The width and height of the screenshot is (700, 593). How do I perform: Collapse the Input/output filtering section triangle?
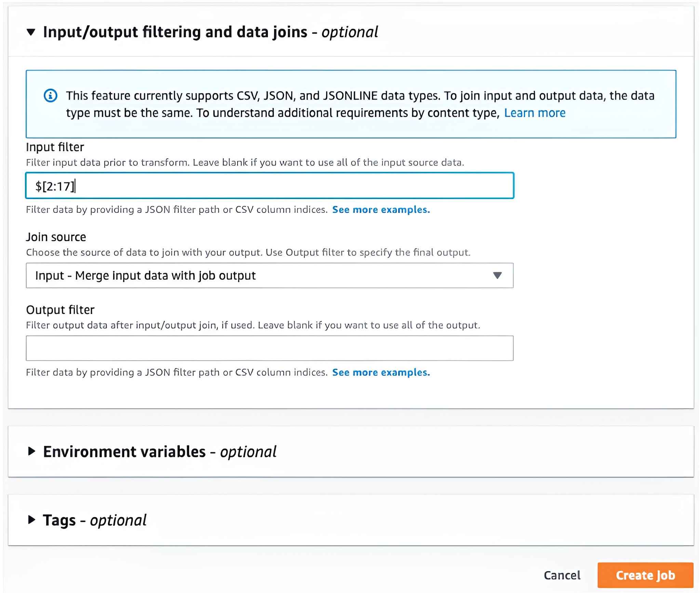[x=31, y=32]
